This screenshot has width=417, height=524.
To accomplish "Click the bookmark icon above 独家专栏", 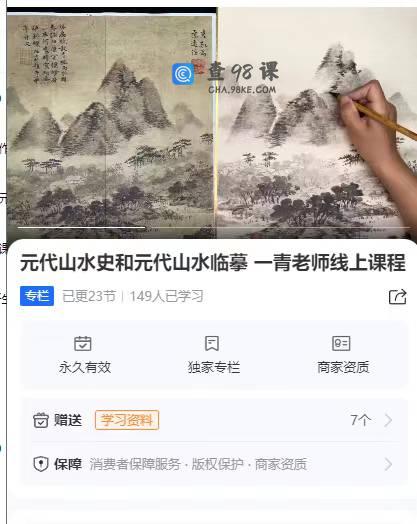I will (212, 343).
